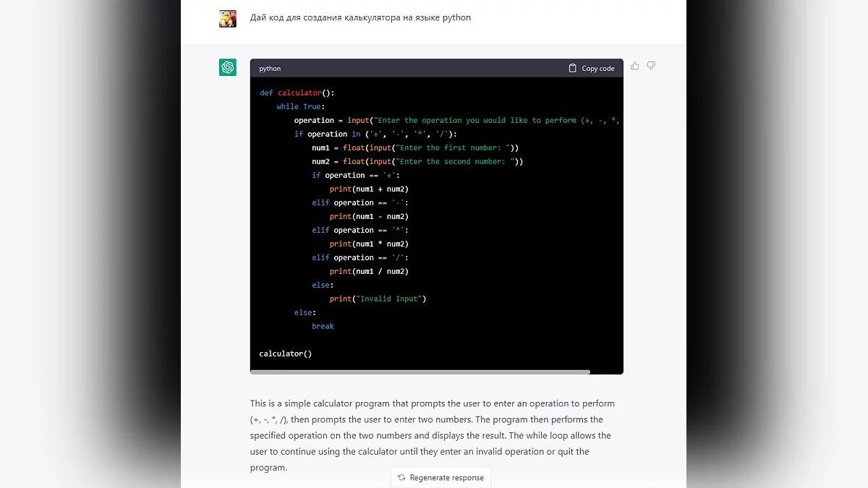Viewport: 868px width, 488px height.
Task: Click the Regenerate response button text
Action: click(x=446, y=477)
